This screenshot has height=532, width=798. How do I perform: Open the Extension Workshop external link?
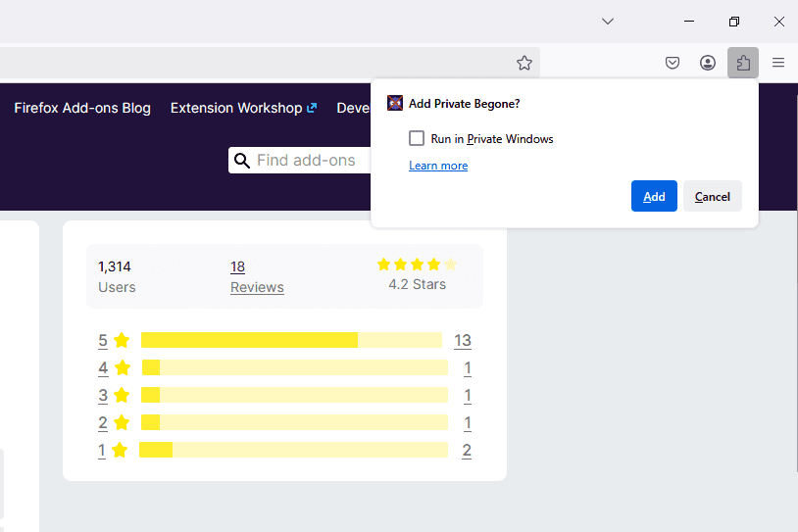pyautogui.click(x=243, y=108)
